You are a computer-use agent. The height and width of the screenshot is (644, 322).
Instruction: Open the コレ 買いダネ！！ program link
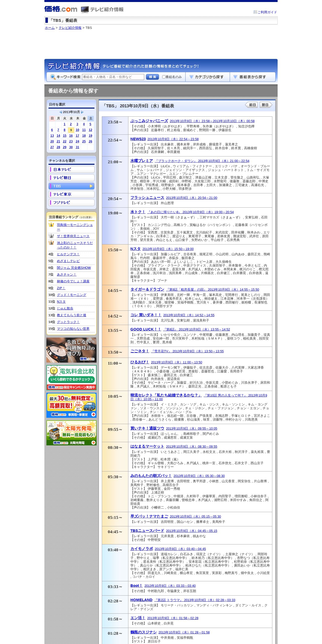146,315
